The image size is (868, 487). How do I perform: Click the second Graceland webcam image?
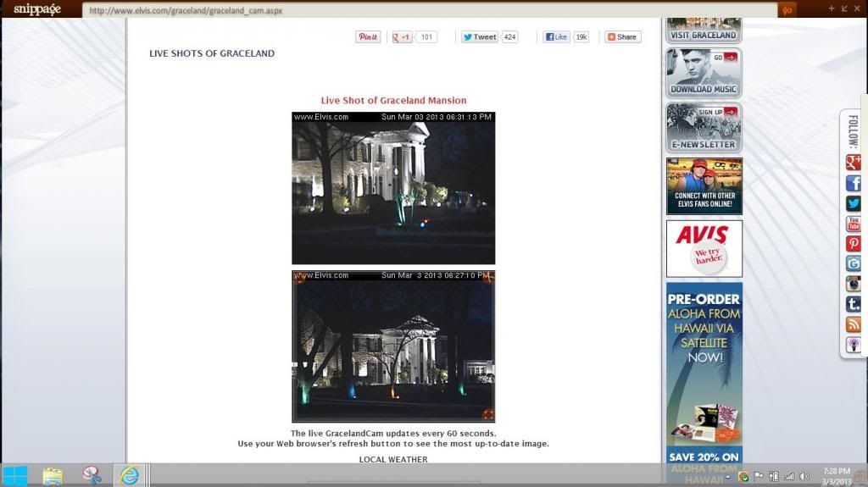pyautogui.click(x=393, y=346)
